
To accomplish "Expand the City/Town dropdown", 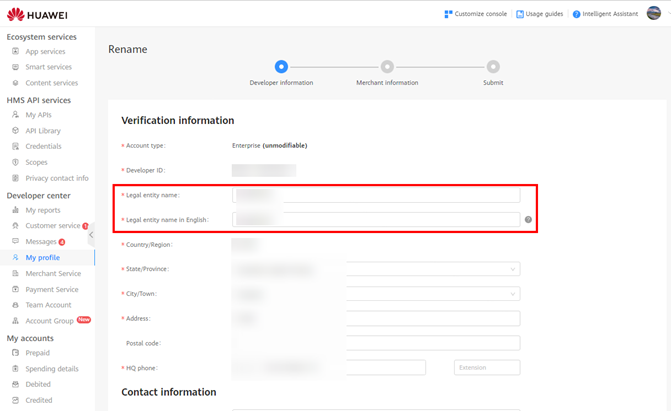I will click(513, 294).
